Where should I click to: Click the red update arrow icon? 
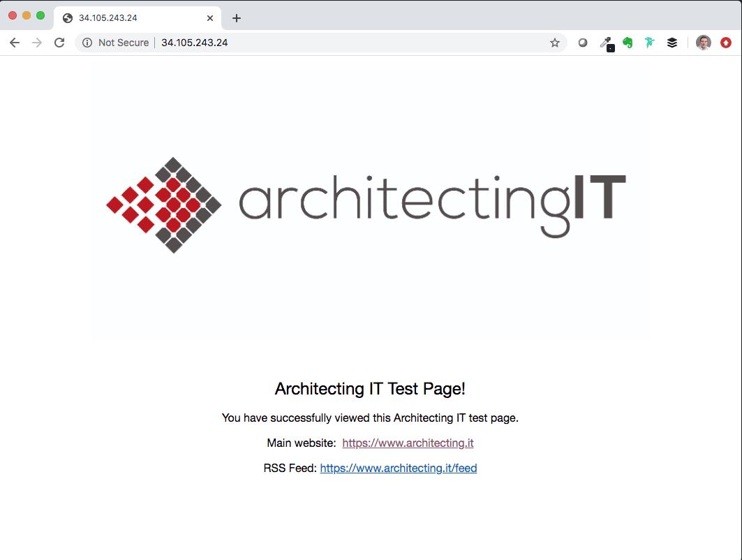(725, 43)
